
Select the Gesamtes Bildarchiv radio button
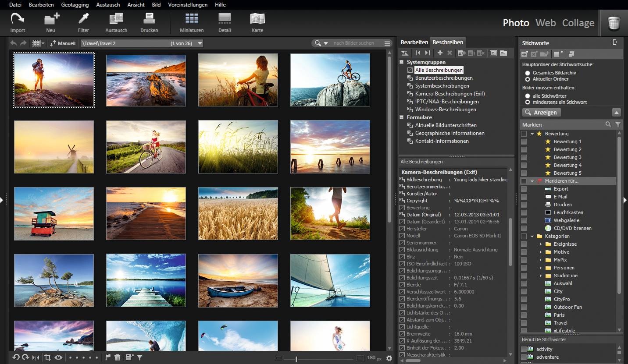528,73
